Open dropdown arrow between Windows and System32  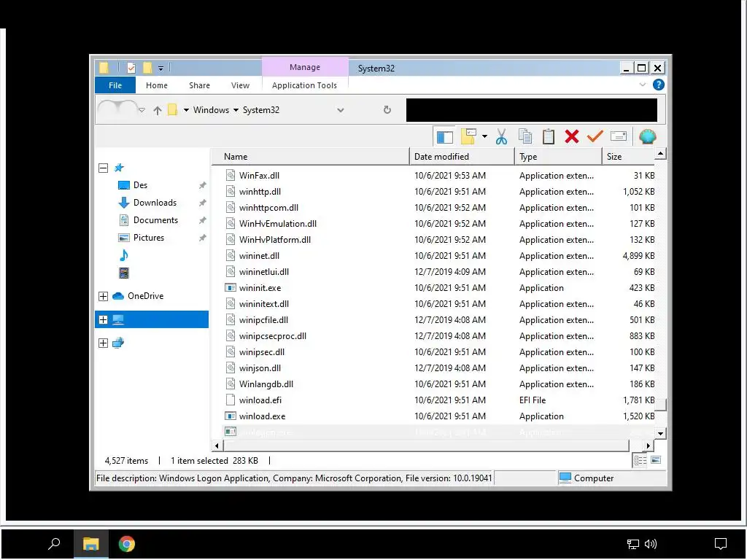[236, 111]
